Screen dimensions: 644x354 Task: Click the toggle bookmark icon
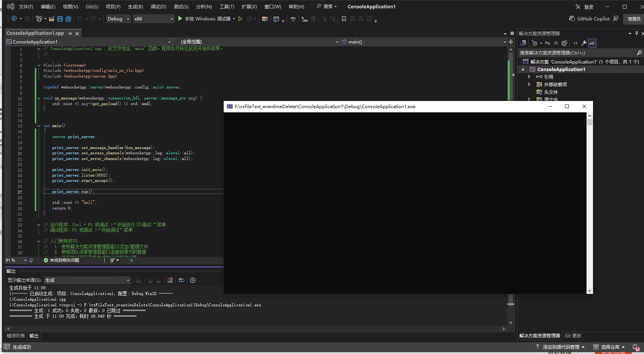pos(344,19)
